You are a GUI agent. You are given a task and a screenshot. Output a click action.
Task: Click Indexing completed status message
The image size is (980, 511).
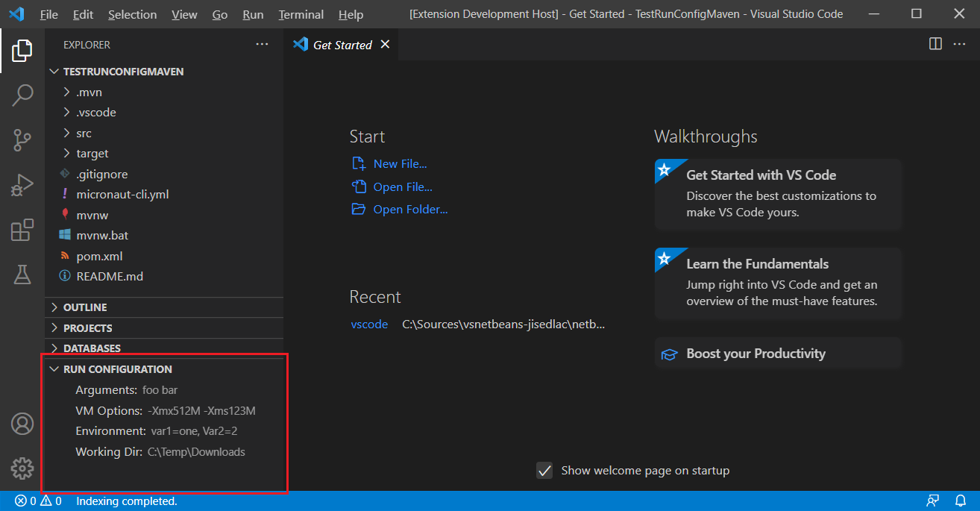pos(127,501)
